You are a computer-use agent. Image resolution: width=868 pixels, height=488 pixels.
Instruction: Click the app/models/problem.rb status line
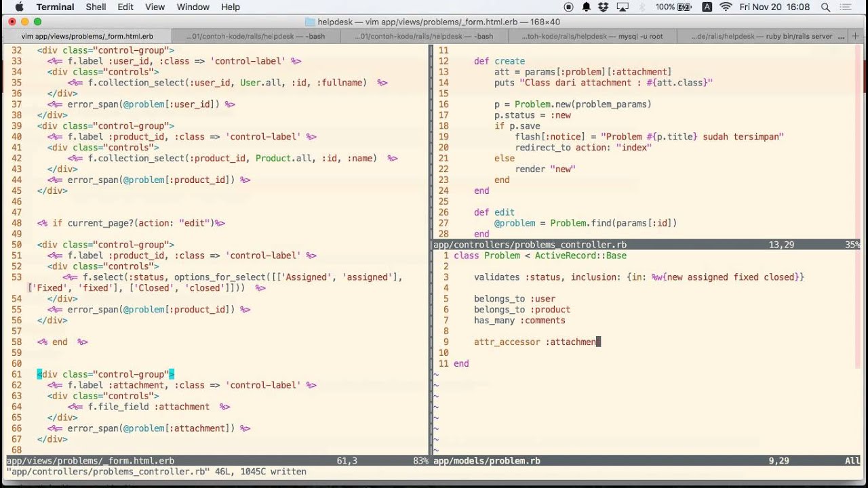(x=647, y=461)
